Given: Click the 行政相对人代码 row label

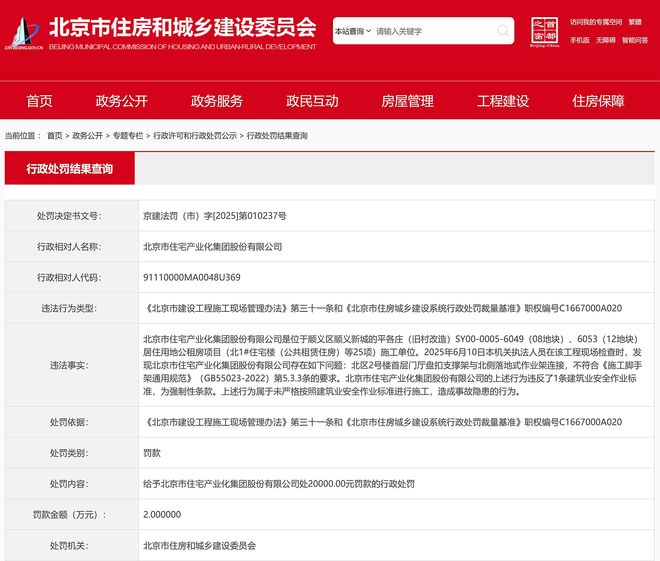Looking at the screenshot, I should click(x=69, y=277).
